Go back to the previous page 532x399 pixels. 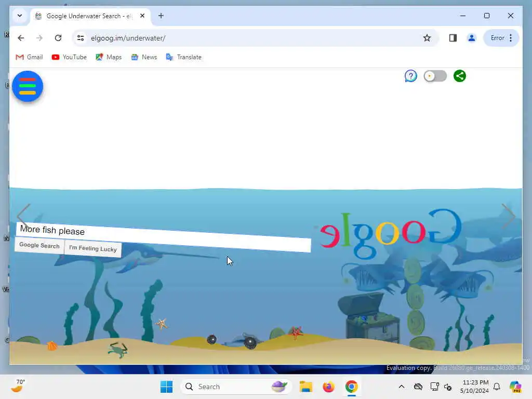pyautogui.click(x=21, y=38)
